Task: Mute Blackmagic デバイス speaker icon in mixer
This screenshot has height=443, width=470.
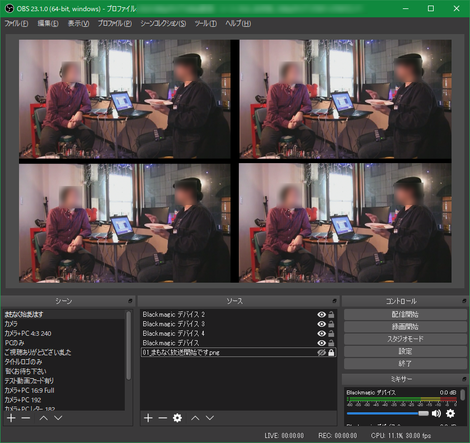Action: point(436,413)
